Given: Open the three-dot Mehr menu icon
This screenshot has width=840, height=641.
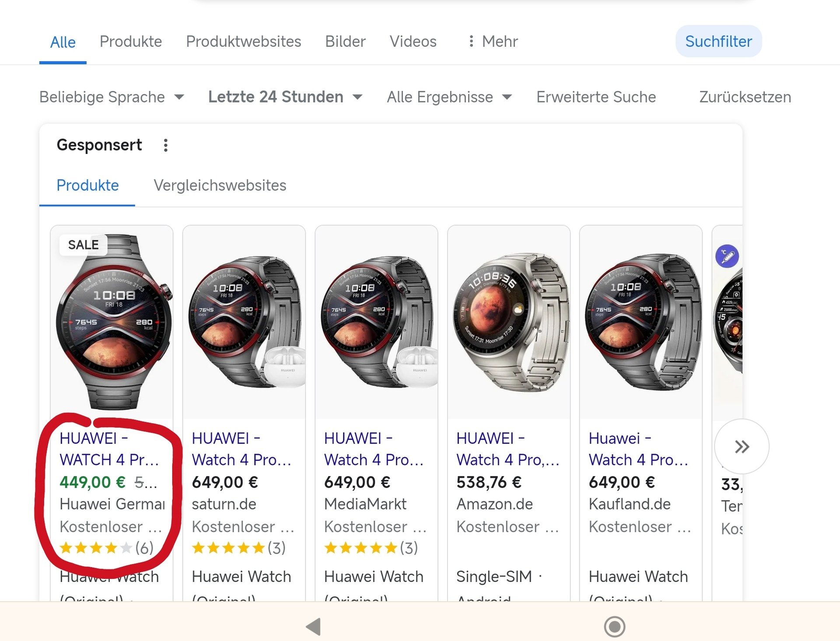Looking at the screenshot, I should click(x=471, y=41).
